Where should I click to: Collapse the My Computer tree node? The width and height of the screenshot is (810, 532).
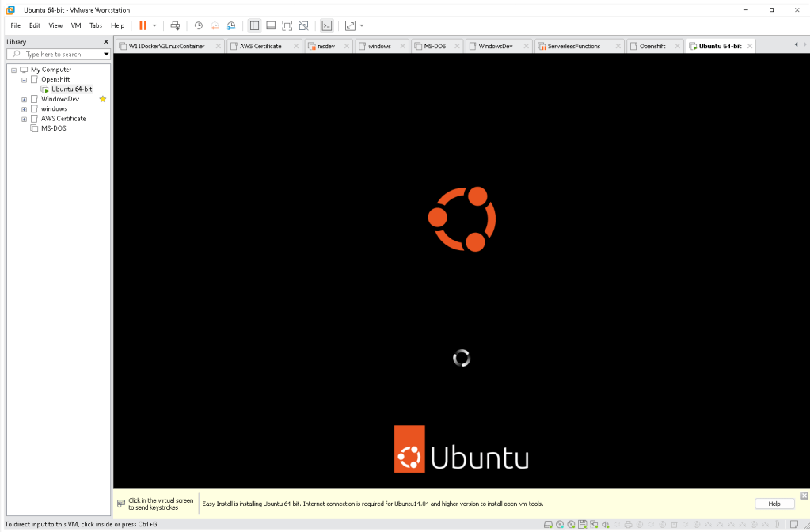(x=14, y=70)
